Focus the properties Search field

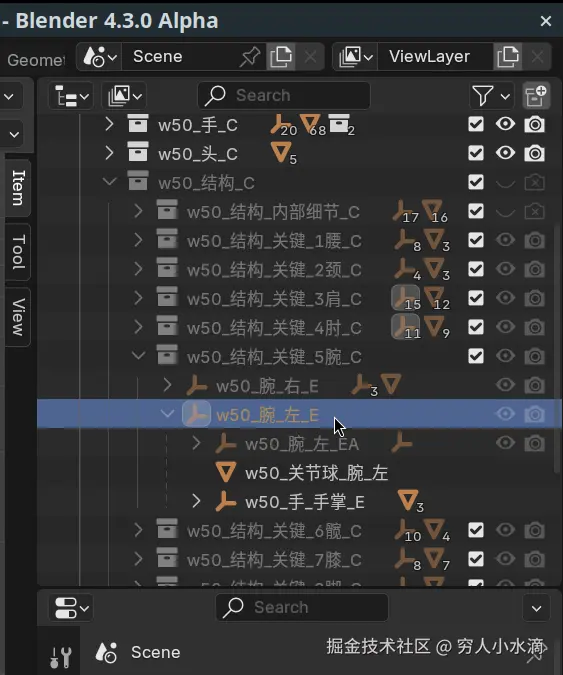pos(302,607)
